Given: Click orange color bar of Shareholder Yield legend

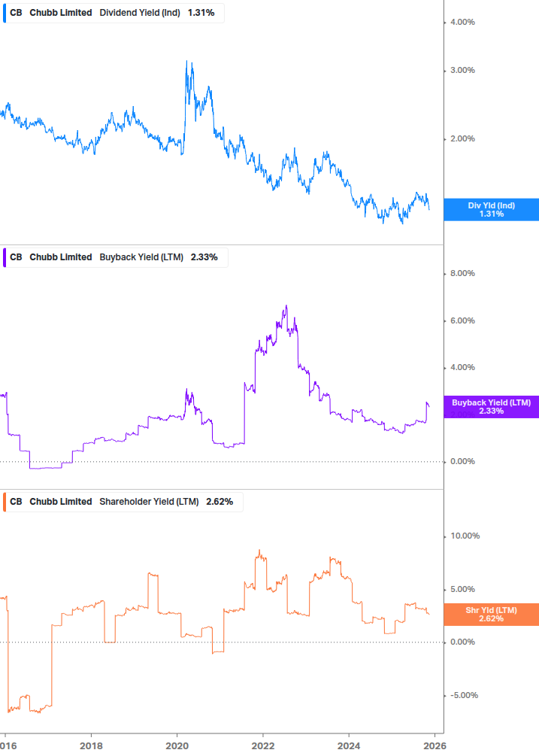Looking at the screenshot, I should click(5, 502).
